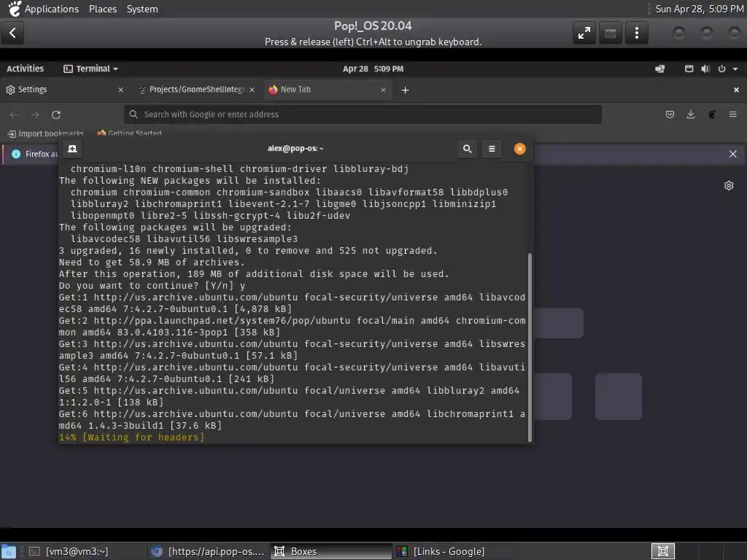Switch to api.pop-os browser taskbar item

tap(208, 551)
